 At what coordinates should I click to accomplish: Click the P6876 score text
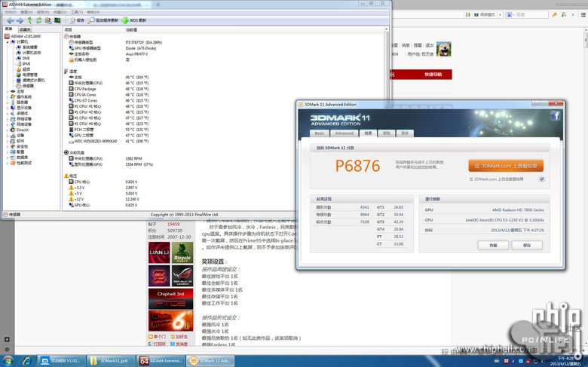pos(357,166)
